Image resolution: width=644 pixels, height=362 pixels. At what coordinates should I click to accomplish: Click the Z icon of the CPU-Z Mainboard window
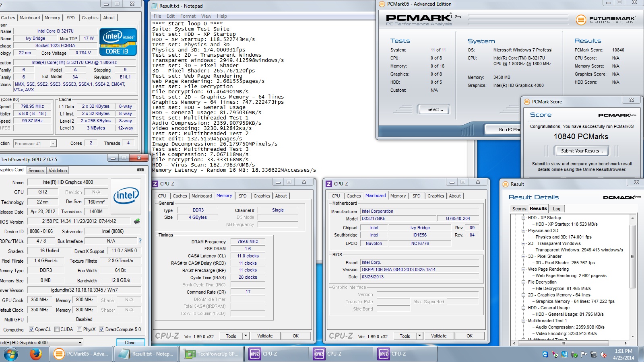(329, 184)
